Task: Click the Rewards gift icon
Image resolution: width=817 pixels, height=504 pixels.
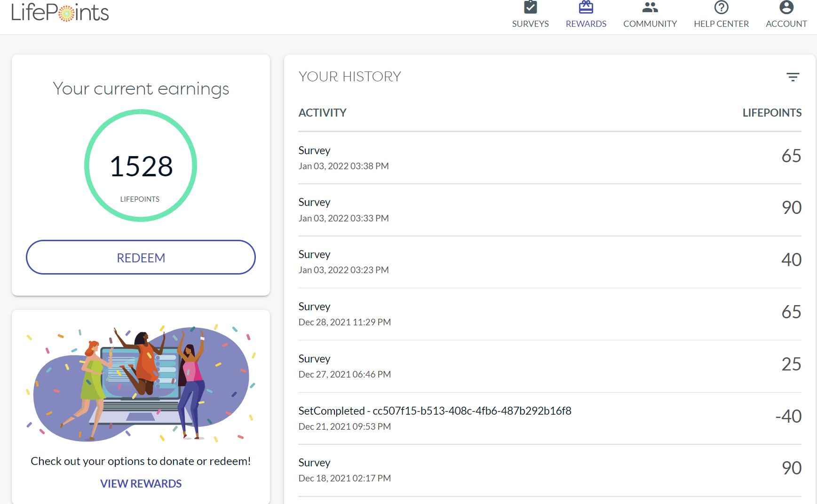Action: [586, 8]
